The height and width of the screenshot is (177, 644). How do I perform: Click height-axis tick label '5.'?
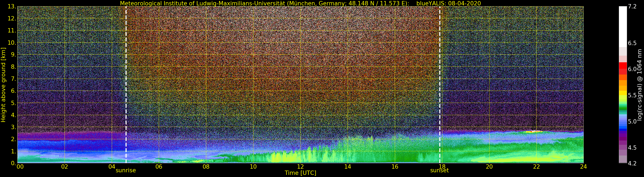click(x=14, y=103)
